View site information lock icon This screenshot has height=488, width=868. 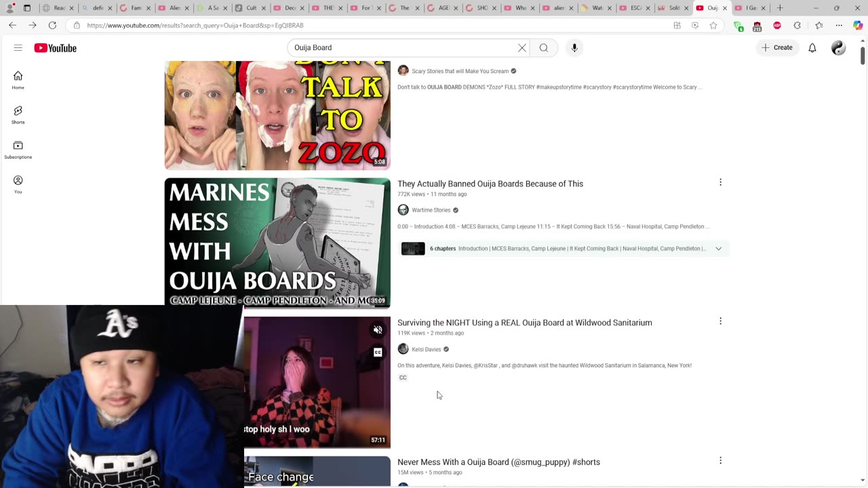[77, 25]
